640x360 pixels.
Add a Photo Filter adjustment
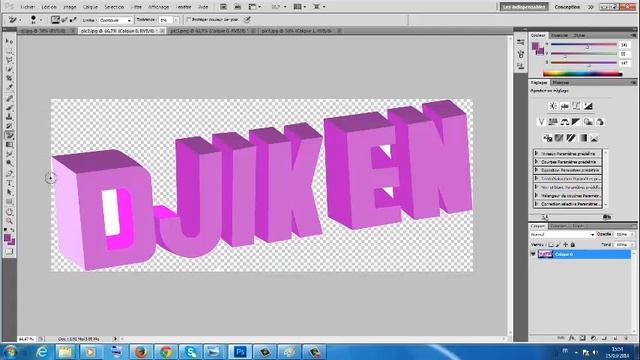588,122
